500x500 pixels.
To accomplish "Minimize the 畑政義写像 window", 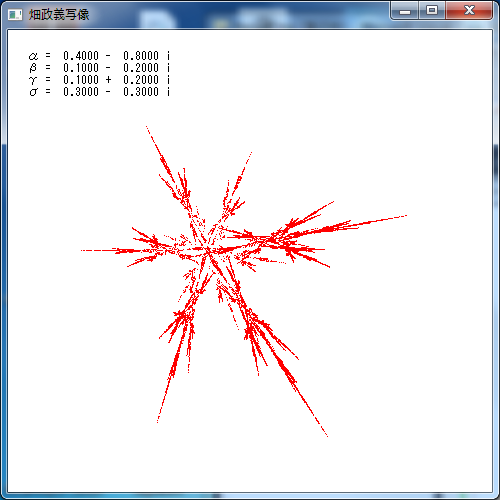I will coord(405,11).
